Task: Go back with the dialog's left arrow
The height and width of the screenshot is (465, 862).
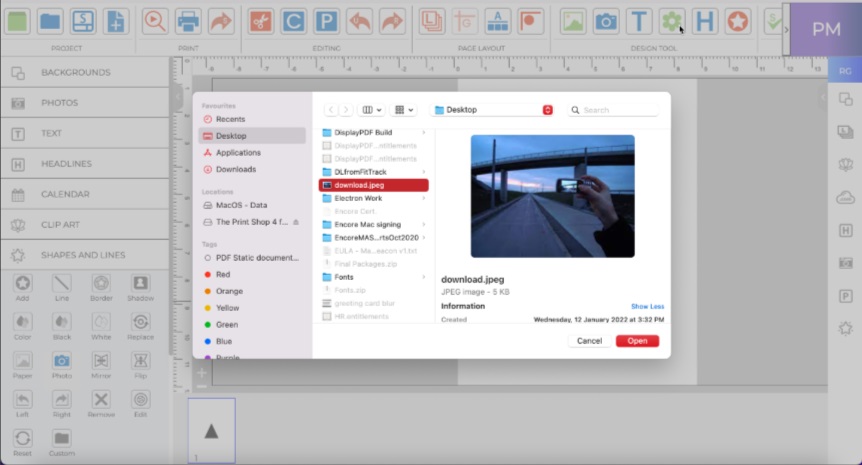Action: pos(330,110)
